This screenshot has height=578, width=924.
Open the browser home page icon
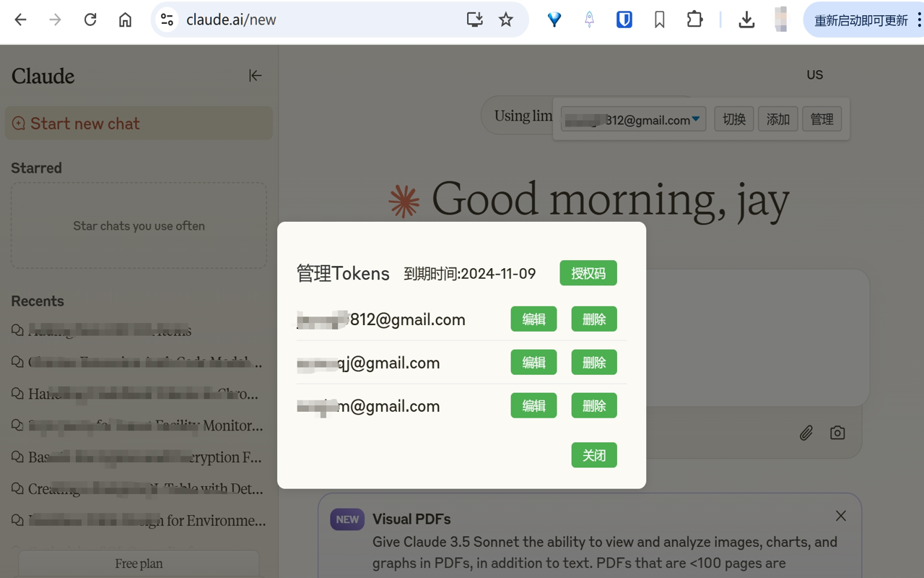click(x=125, y=20)
